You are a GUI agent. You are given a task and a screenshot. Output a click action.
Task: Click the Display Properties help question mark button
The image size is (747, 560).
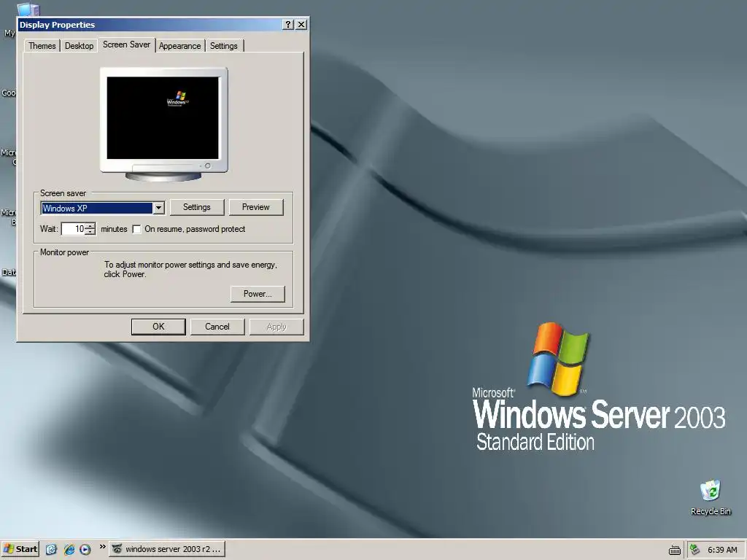[x=287, y=25]
